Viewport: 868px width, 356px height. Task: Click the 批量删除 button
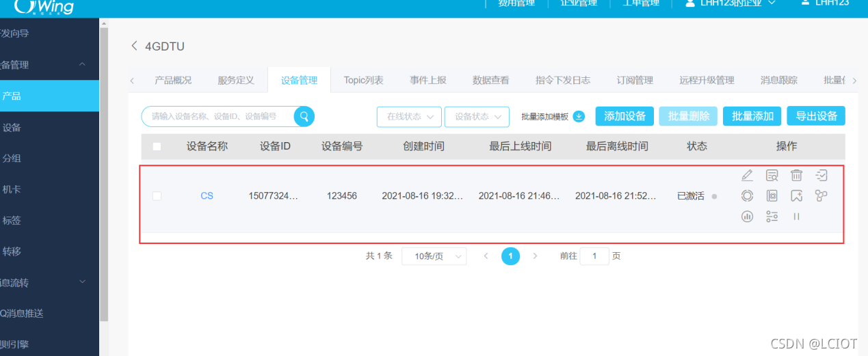[688, 116]
